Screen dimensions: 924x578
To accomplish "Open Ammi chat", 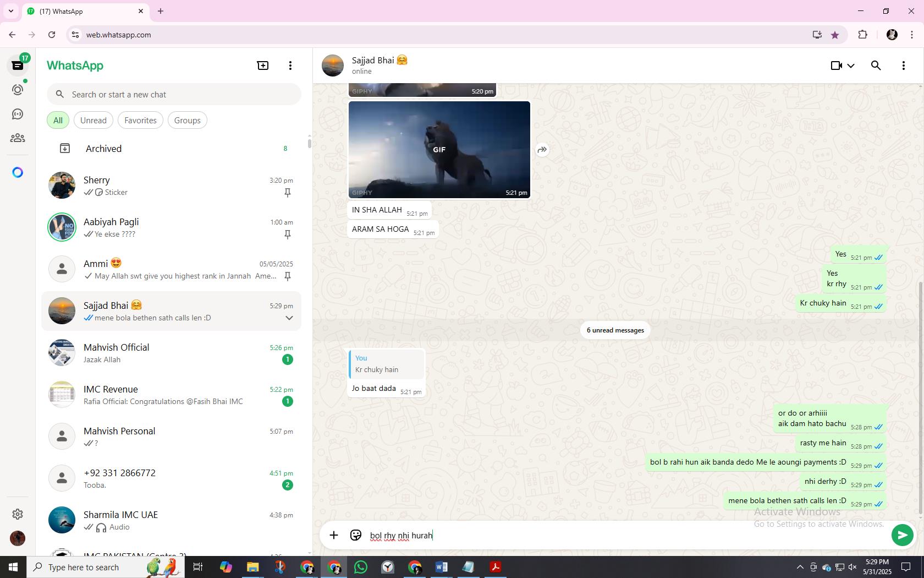I will [x=172, y=269].
